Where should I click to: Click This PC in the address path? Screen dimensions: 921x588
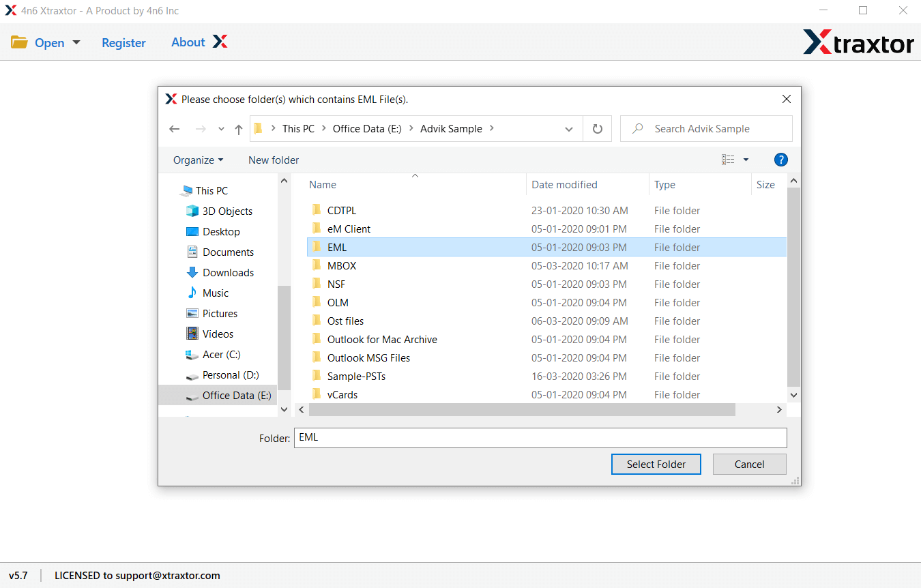coord(298,128)
